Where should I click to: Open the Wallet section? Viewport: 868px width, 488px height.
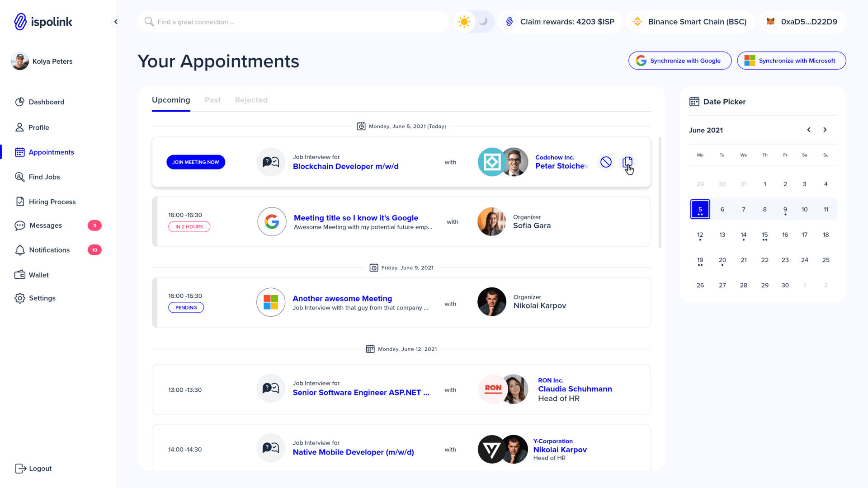click(x=38, y=275)
